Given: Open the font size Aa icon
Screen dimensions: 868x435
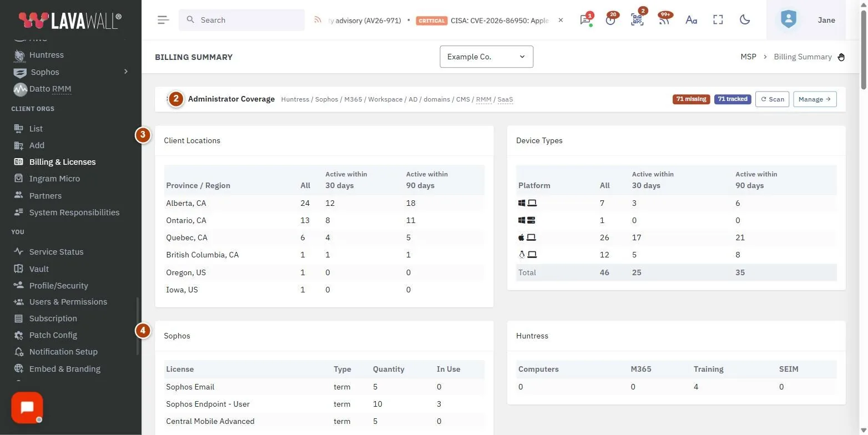Looking at the screenshot, I should tap(691, 20).
